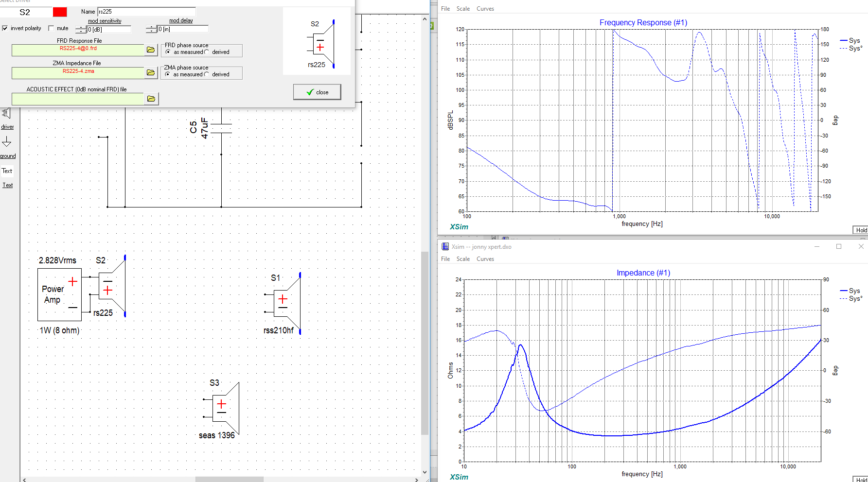Screen dimensions: 868x482
Task: Select FRD phase source 'as measured'
Action: [x=168, y=52]
